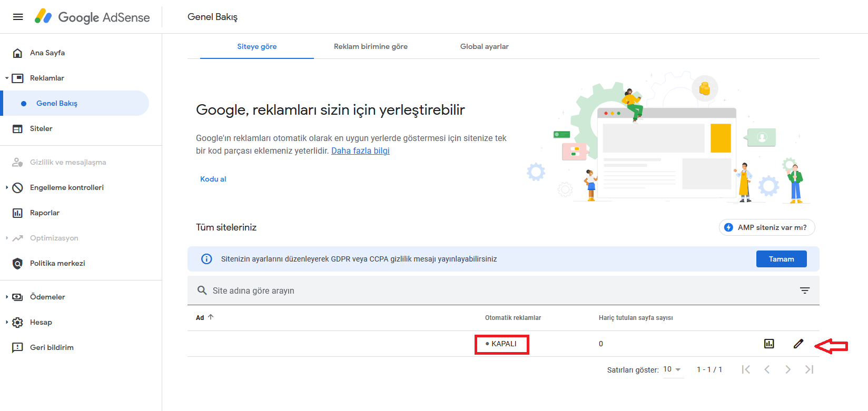868x411 pixels.
Task: Expand the Hesap section arrow
Action: (7, 322)
